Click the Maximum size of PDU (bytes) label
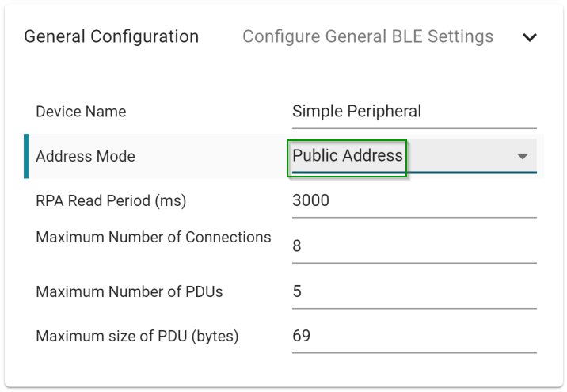567x392 pixels. click(x=137, y=337)
